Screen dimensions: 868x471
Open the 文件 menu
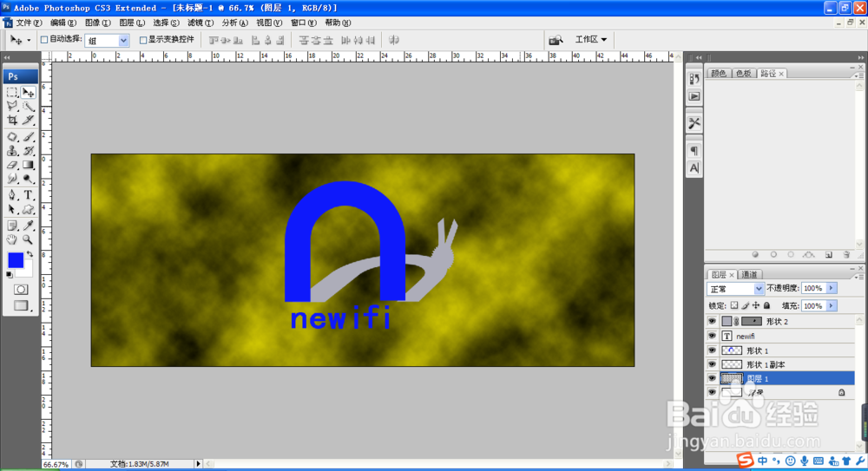pyautogui.click(x=29, y=23)
